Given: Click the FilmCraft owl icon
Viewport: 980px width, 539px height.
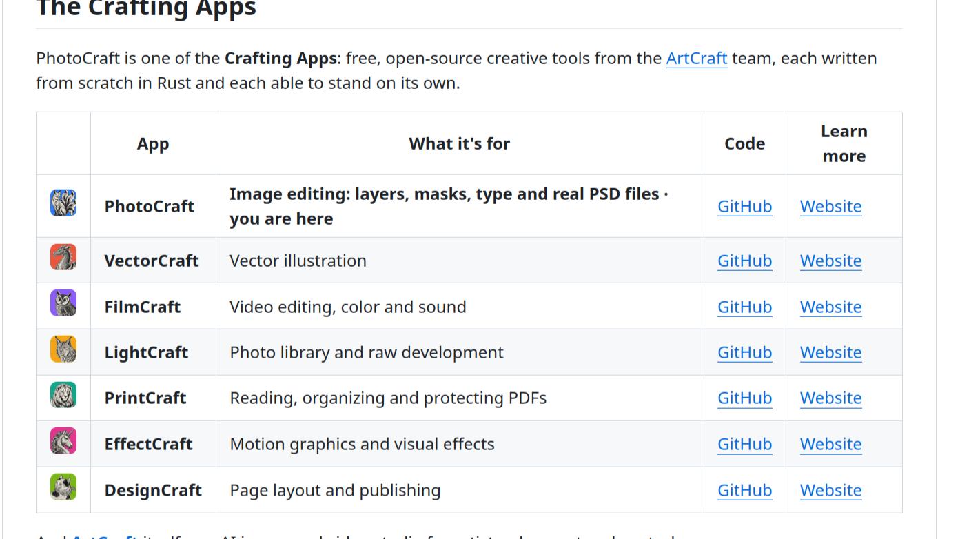Looking at the screenshot, I should [x=63, y=303].
